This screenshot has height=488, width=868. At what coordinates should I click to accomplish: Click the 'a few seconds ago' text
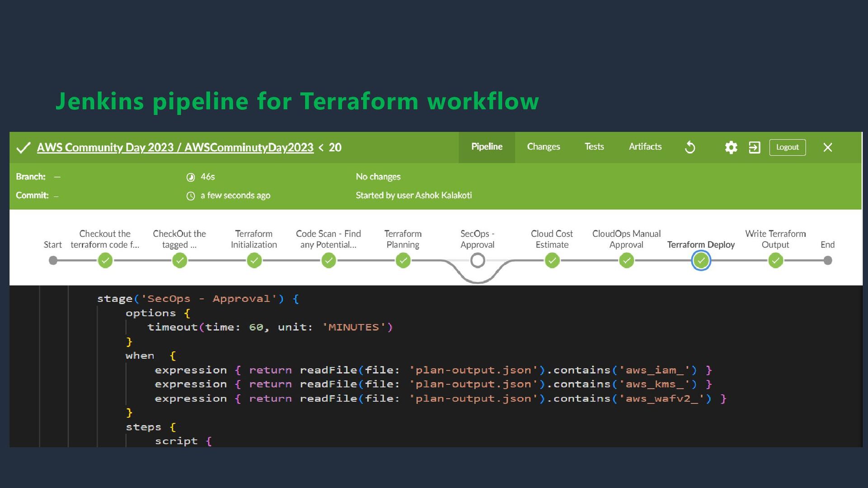pyautogui.click(x=236, y=195)
